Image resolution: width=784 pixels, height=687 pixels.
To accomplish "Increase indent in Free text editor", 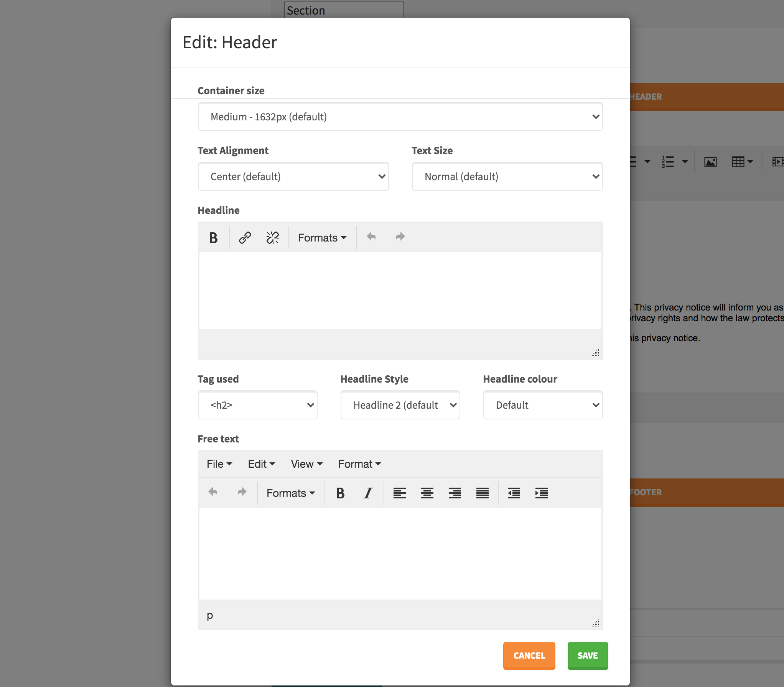I will point(541,493).
